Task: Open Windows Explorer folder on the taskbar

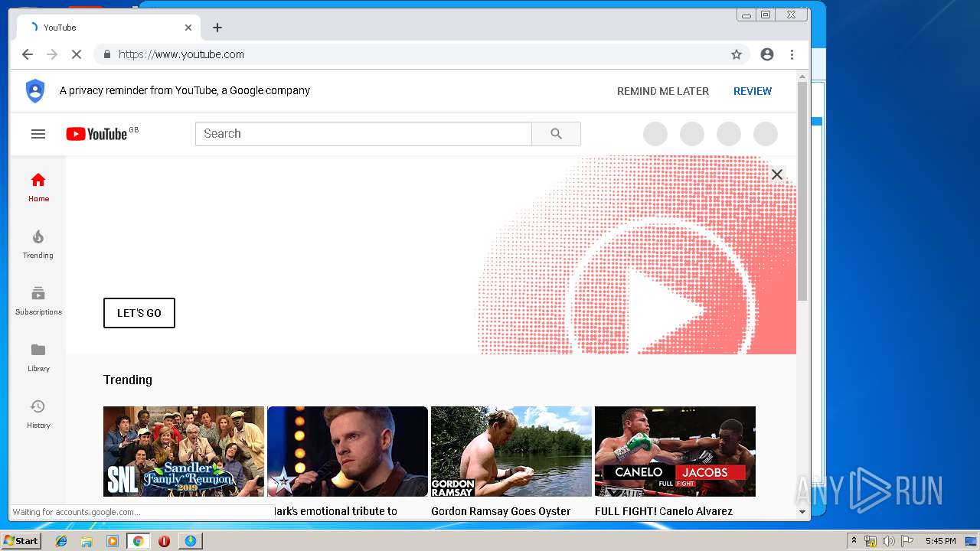Action: (x=87, y=541)
